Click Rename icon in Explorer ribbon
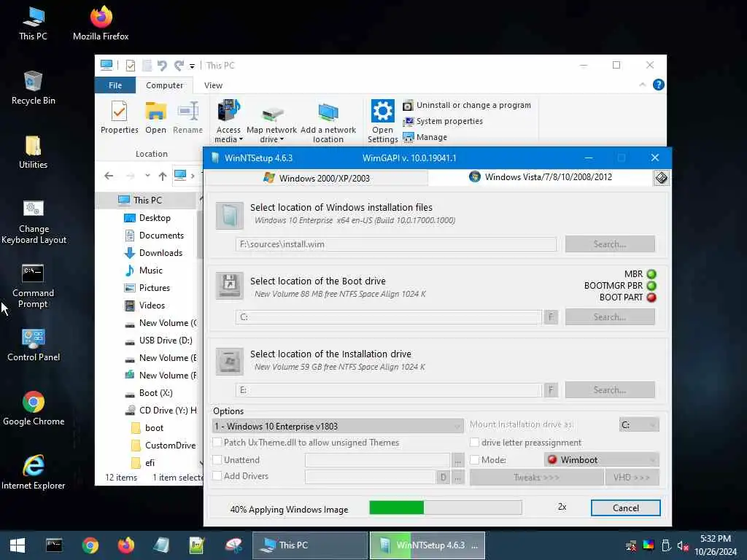This screenshot has height=560, width=747. 187,117
